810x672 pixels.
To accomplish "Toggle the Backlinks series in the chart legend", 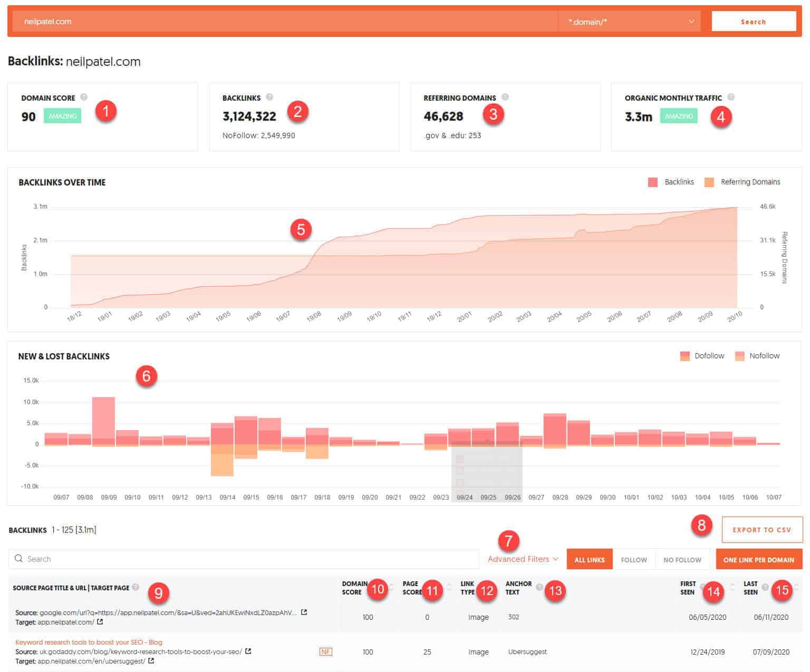I will pos(671,182).
